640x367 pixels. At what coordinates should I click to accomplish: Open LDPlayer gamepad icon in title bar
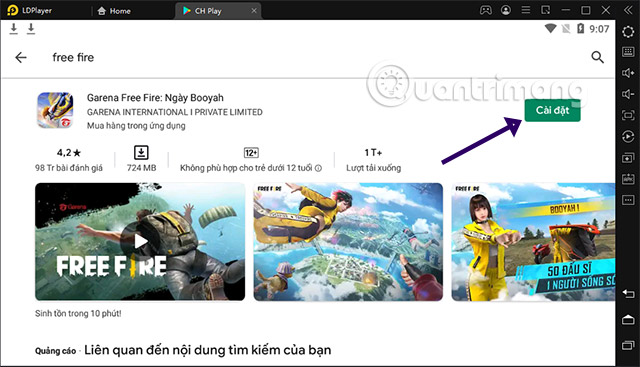[x=486, y=10]
